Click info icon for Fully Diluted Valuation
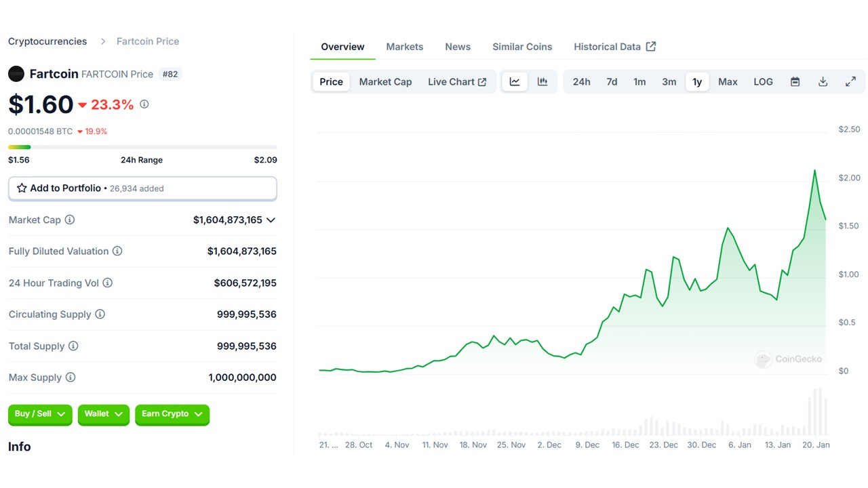868x488 pixels. 117,251
